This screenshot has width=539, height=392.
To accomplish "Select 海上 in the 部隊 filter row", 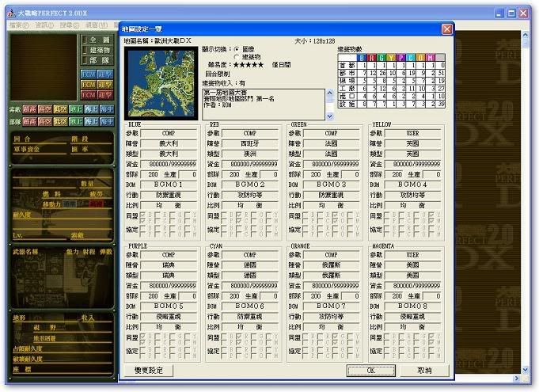I will click(92, 121).
